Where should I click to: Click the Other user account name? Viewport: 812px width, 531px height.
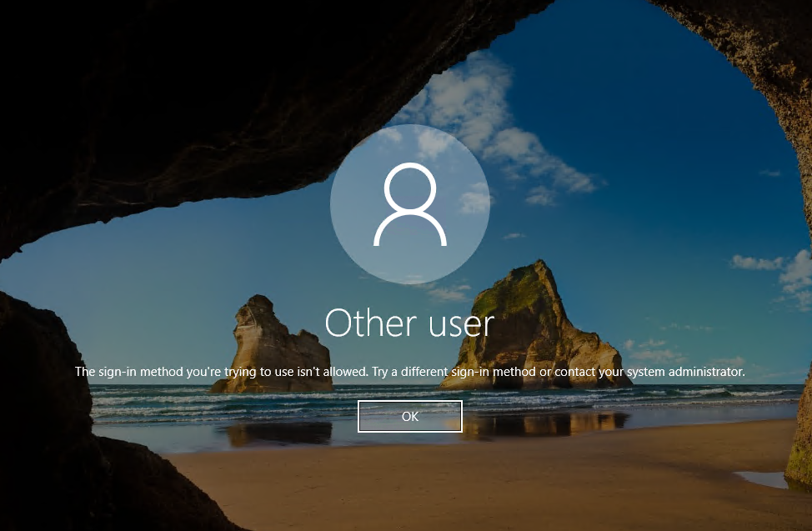pos(409,323)
